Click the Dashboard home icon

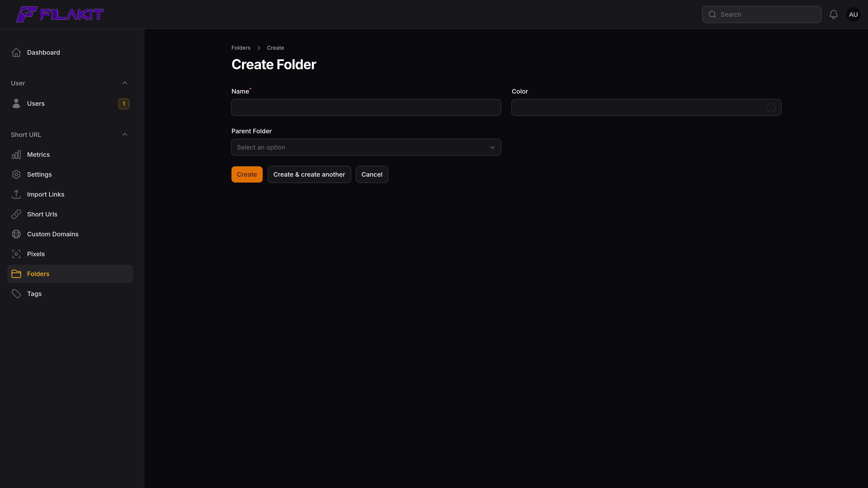pyautogui.click(x=16, y=53)
